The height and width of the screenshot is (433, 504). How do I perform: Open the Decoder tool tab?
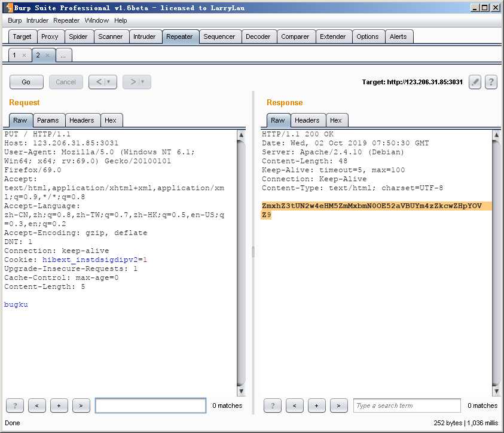click(x=258, y=36)
